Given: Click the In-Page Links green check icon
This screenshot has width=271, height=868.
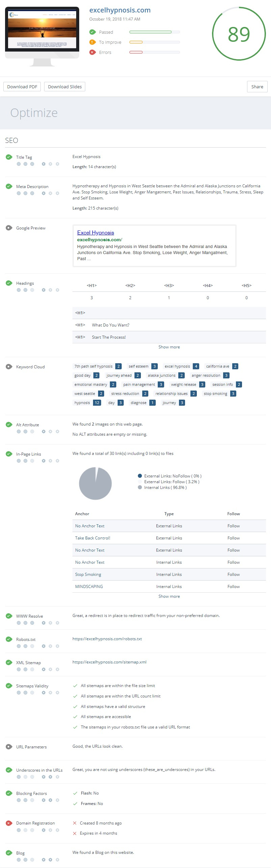Looking at the screenshot, I should 9,454.
